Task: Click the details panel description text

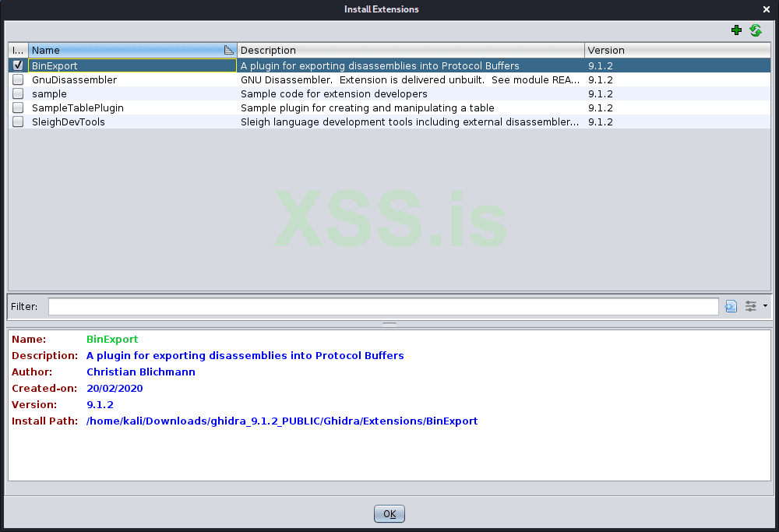Action: [245, 355]
